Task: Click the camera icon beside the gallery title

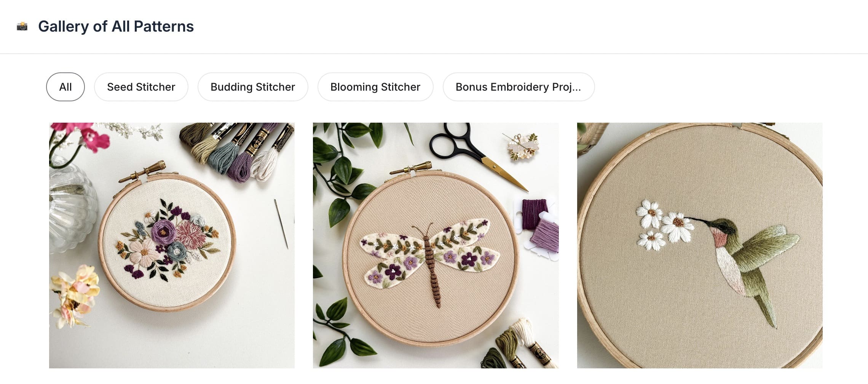Action: tap(22, 26)
